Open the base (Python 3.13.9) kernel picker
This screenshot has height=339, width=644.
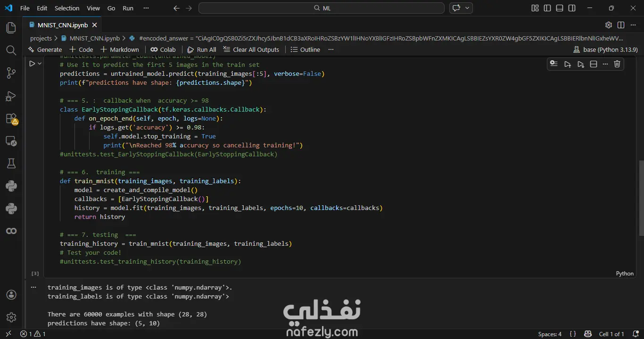tap(605, 49)
